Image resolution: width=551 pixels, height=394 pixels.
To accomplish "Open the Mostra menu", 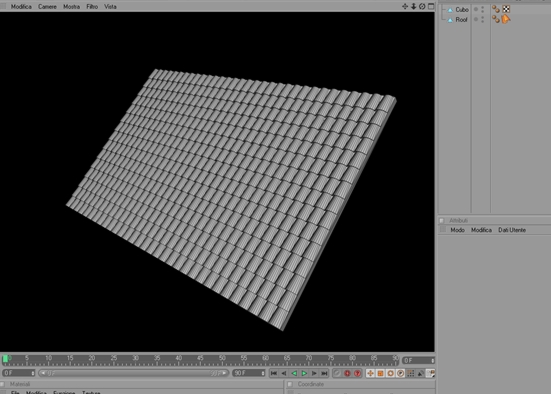I will tap(71, 6).
